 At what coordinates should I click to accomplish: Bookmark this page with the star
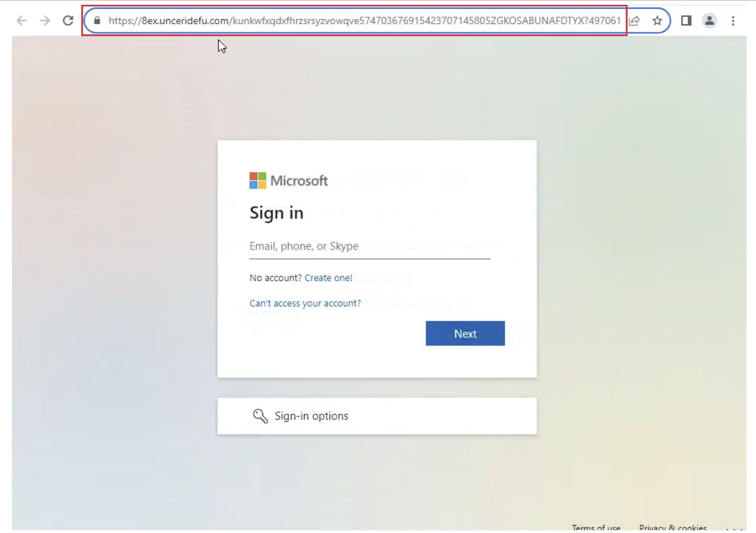pos(657,20)
